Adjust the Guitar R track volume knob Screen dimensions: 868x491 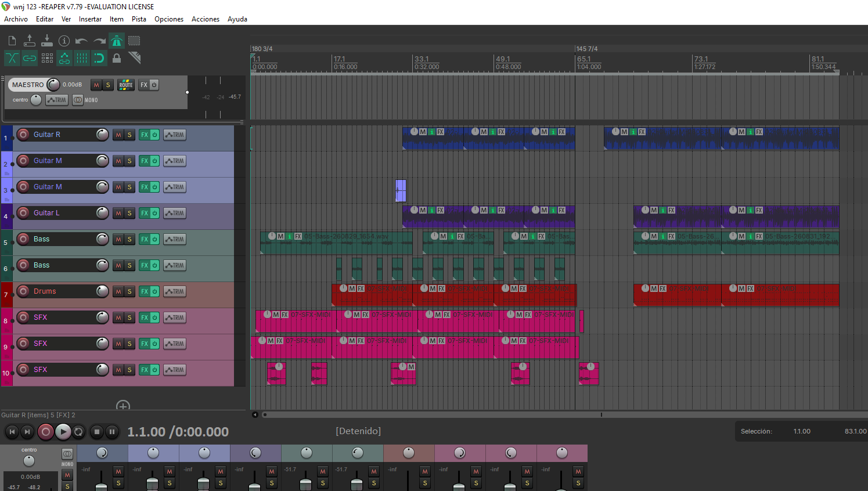tap(102, 135)
